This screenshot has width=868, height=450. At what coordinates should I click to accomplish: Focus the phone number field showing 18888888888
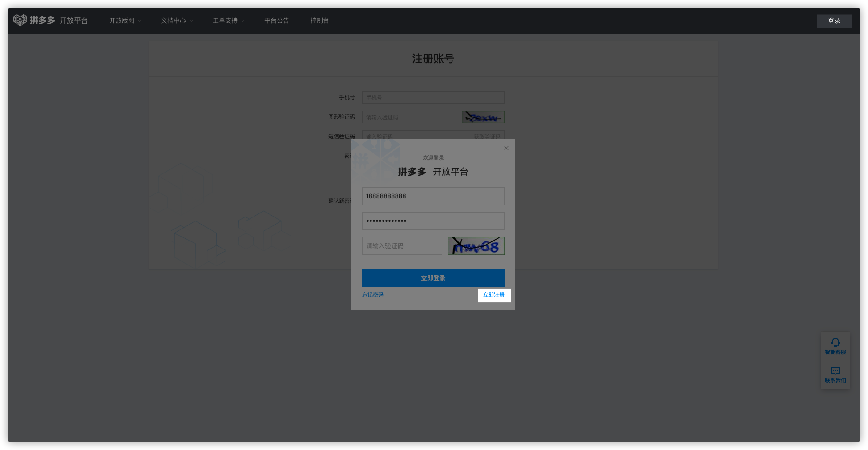pyautogui.click(x=433, y=196)
